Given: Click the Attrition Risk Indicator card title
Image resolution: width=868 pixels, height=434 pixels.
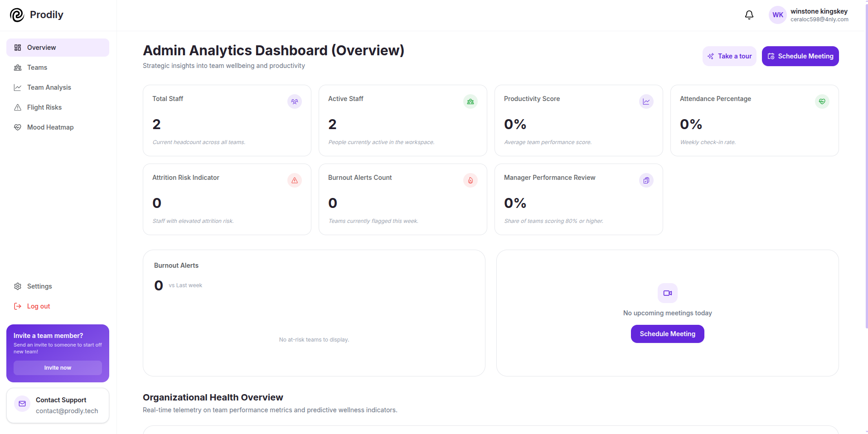Looking at the screenshot, I should click(186, 178).
